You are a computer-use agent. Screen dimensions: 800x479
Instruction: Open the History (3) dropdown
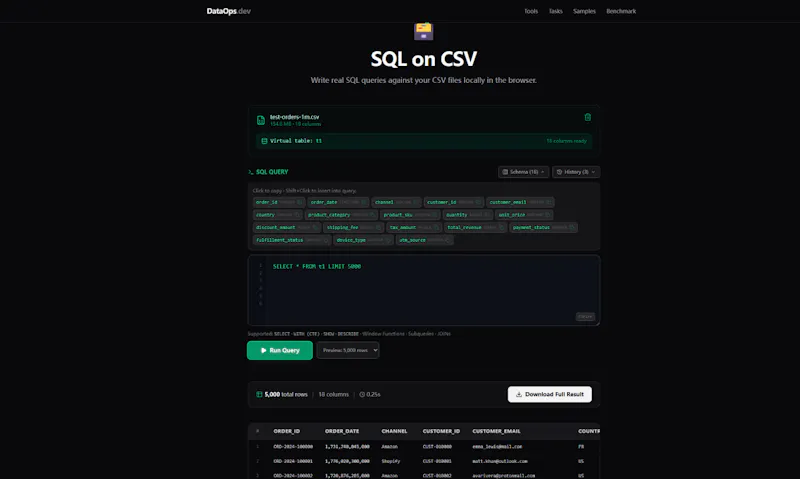(x=576, y=172)
